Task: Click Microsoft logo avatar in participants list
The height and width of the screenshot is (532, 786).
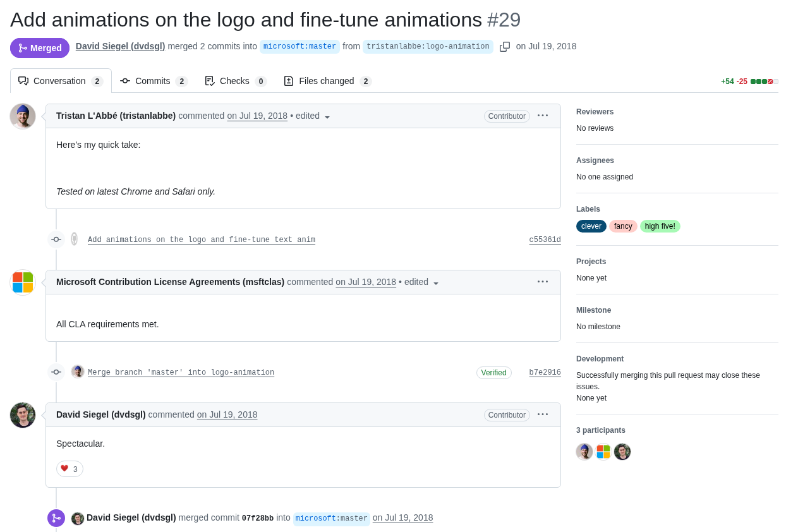Action: click(x=603, y=452)
